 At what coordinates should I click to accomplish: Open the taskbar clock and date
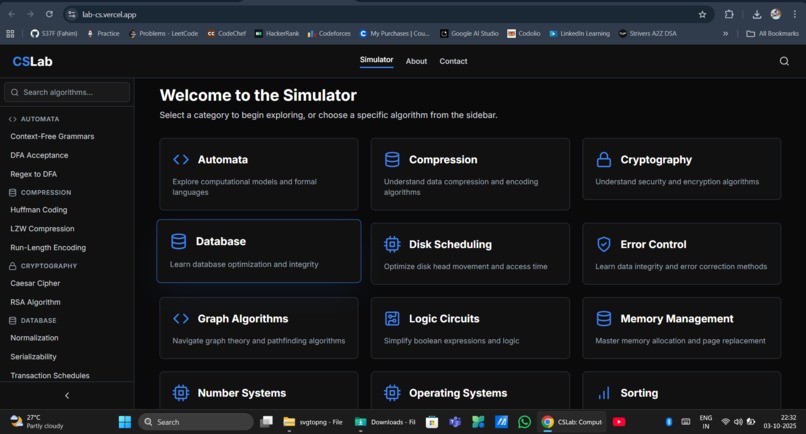tap(780, 422)
